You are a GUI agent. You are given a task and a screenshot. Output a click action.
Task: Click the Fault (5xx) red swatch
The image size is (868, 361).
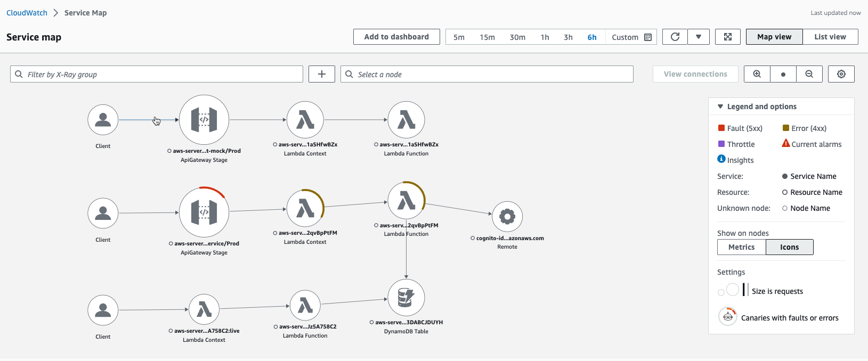721,128
